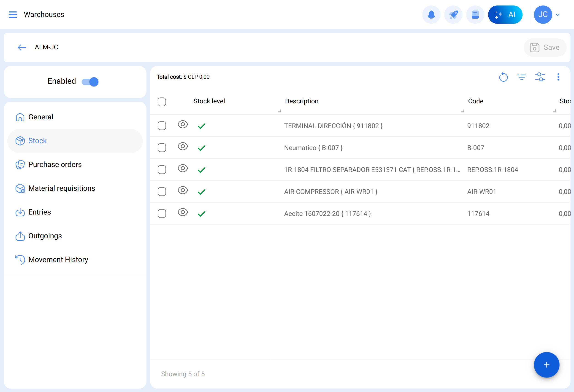Click the AI assistant button
Viewport: 574px width, 392px height.
[x=505, y=15]
